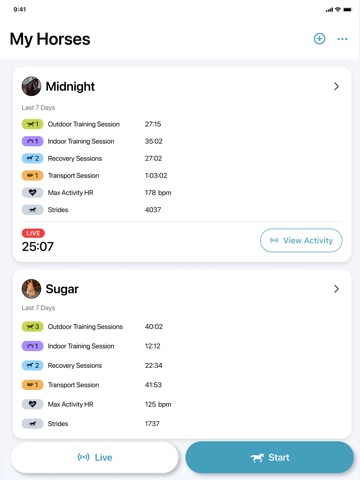Expand Midnight's details with chevron arrow
360x480 pixels.
tap(336, 86)
